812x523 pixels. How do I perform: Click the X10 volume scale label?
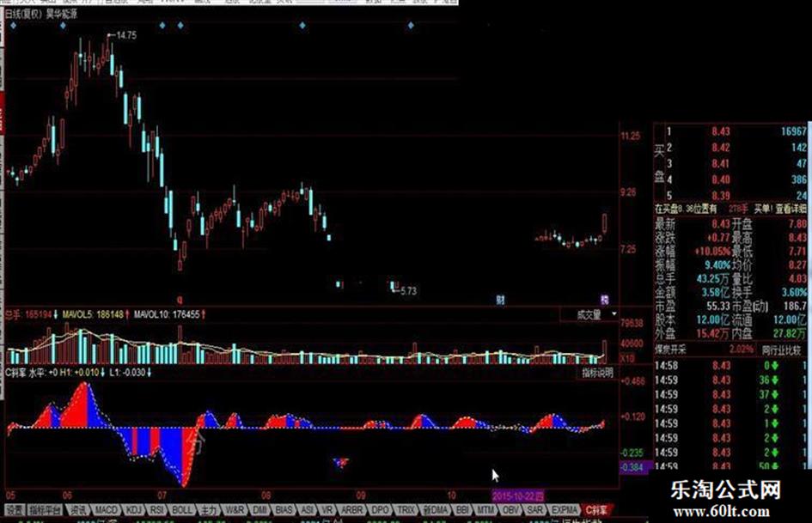click(x=627, y=358)
